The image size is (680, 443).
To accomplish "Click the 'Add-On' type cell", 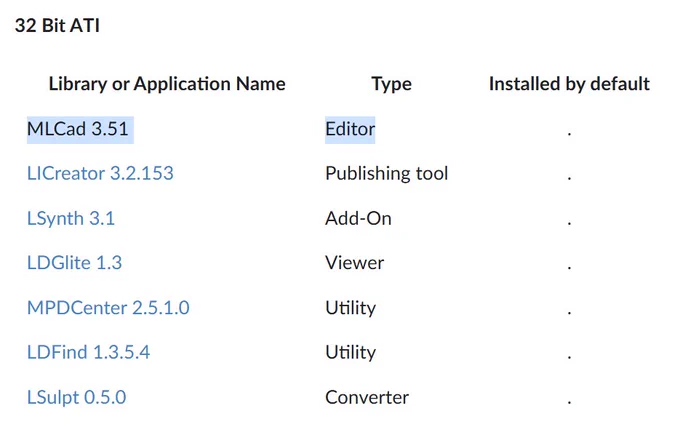I will [x=359, y=218].
